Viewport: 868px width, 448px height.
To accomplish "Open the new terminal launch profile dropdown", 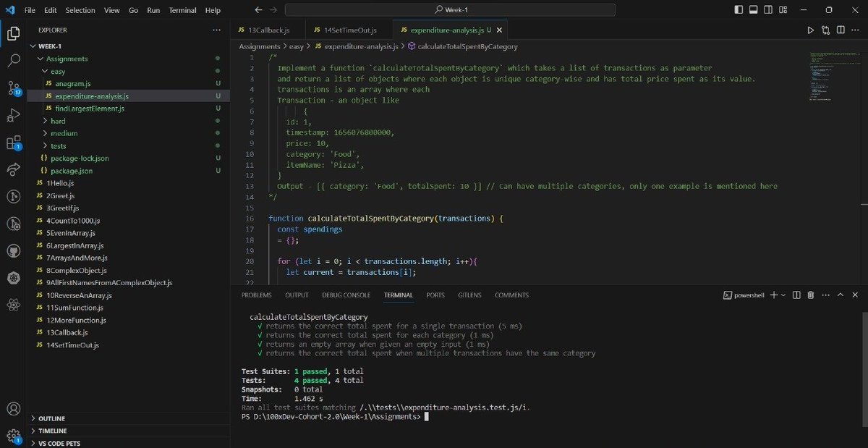I will coord(783,295).
